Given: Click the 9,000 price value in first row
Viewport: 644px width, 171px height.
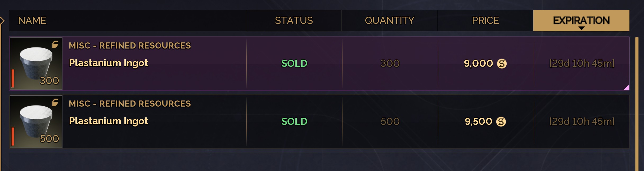Looking at the screenshot, I should click(x=478, y=64).
